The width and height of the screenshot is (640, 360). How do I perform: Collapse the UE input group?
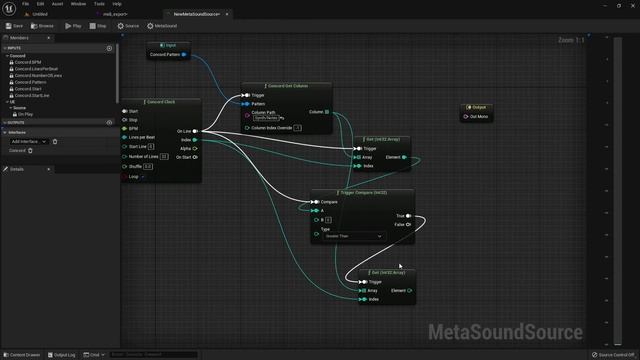pyautogui.click(x=7, y=102)
